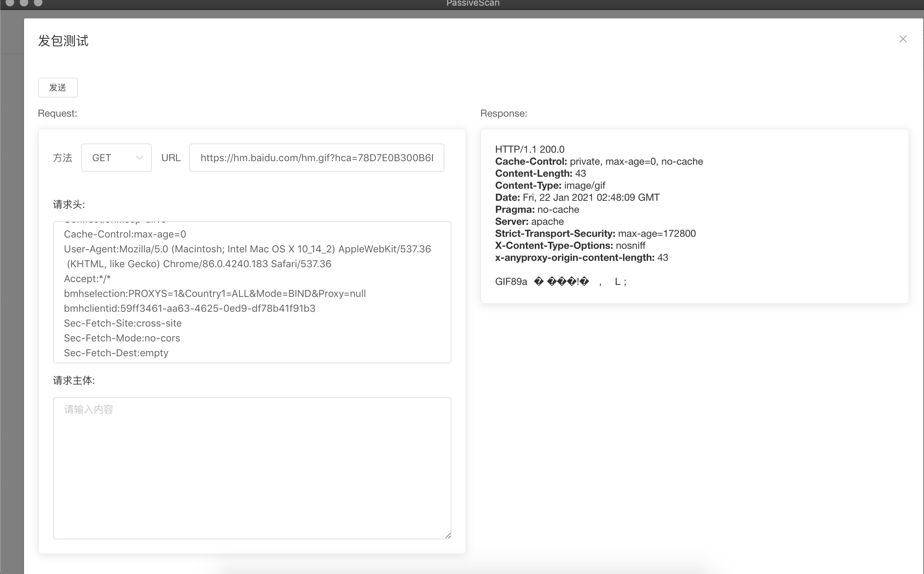Click the Server: apache response line
Image resolution: width=924 pixels, height=574 pixels.
point(529,221)
